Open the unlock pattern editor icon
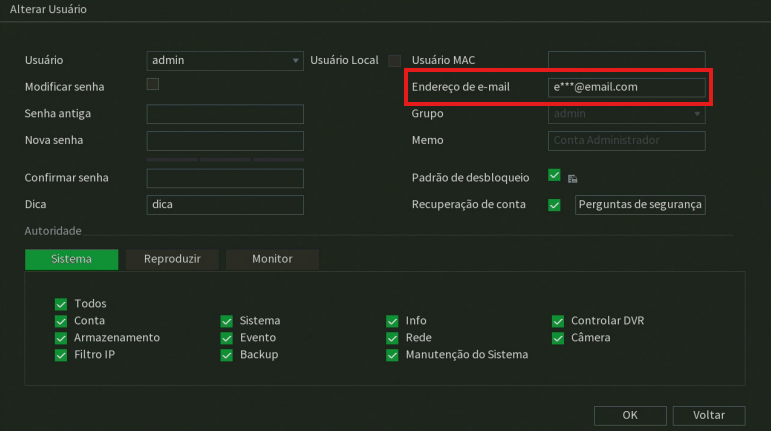771x431 pixels. click(572, 179)
